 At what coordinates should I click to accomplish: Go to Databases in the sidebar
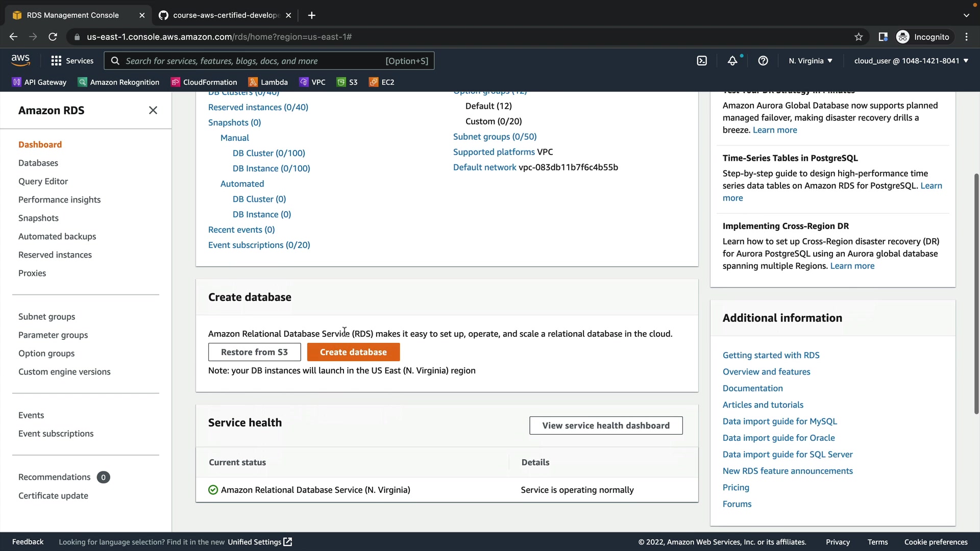[38, 163]
